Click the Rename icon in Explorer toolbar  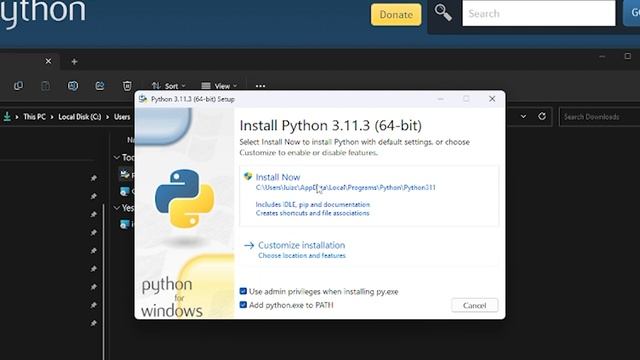73,86
